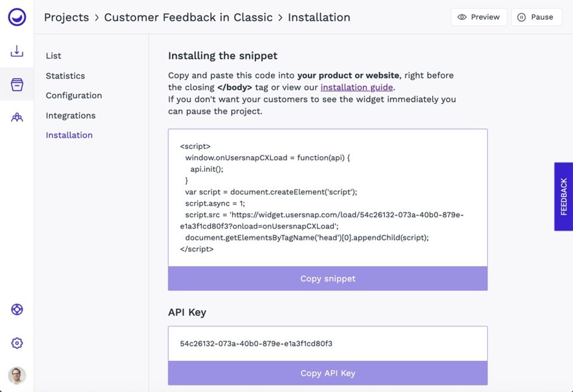This screenshot has width=573, height=392.
Task: Open settings gear icon in sidebar
Action: click(17, 343)
